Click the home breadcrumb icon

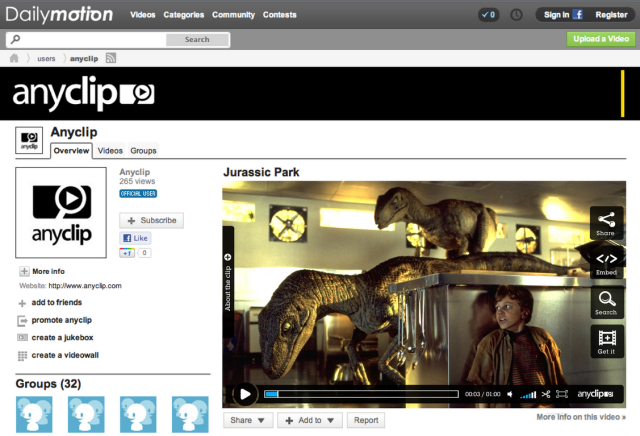coord(14,58)
